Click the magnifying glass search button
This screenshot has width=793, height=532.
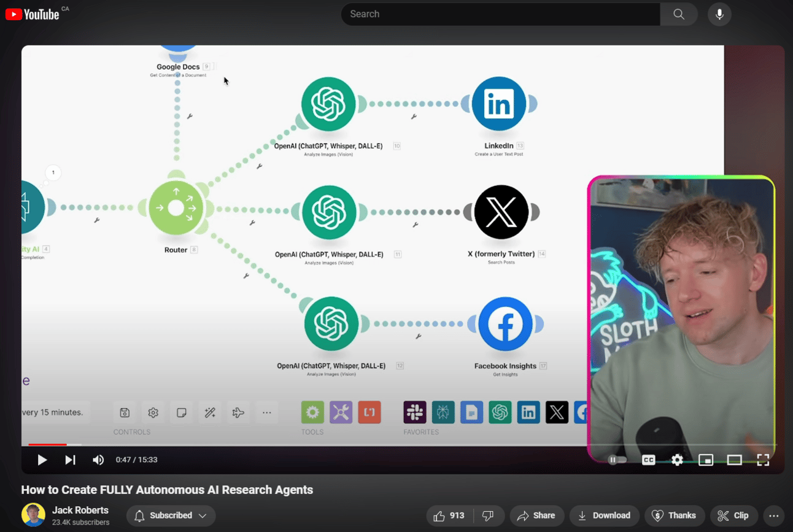[679, 14]
